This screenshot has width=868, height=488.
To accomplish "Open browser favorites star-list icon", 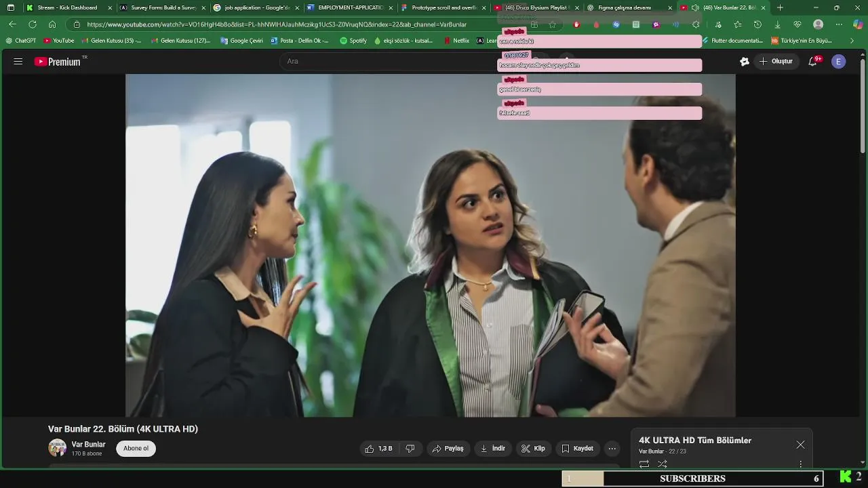I will 738,24.
